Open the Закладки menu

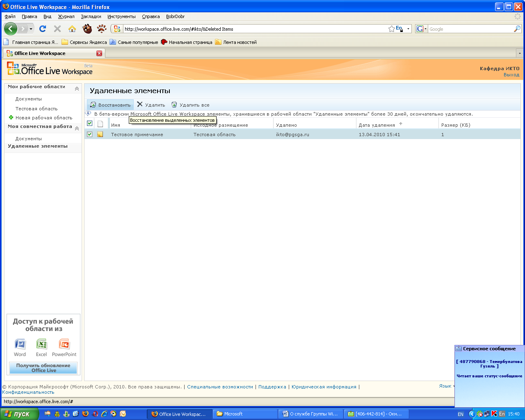coord(91,16)
